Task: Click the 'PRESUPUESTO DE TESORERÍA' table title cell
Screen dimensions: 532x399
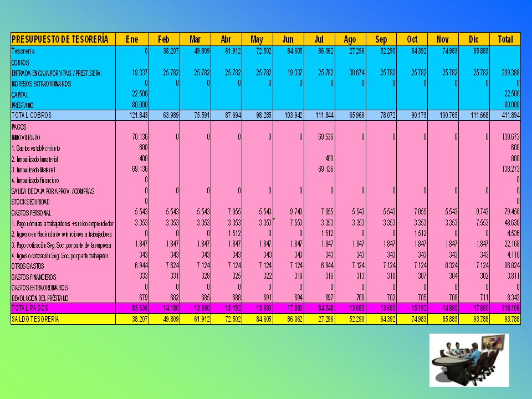Action: (x=63, y=39)
